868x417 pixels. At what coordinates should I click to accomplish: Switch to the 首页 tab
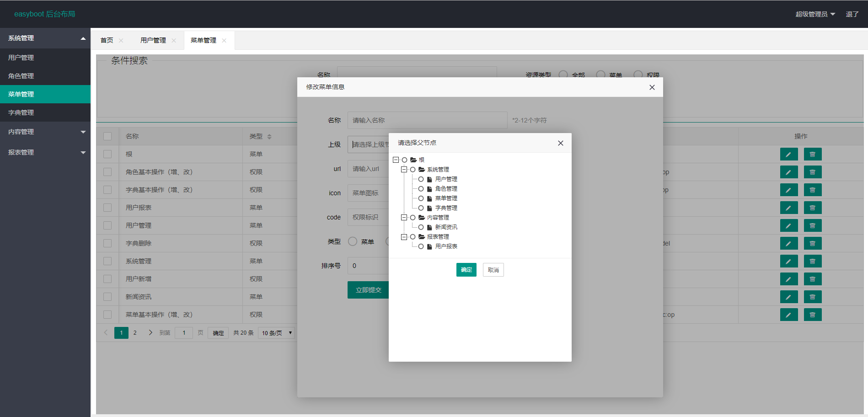click(107, 40)
